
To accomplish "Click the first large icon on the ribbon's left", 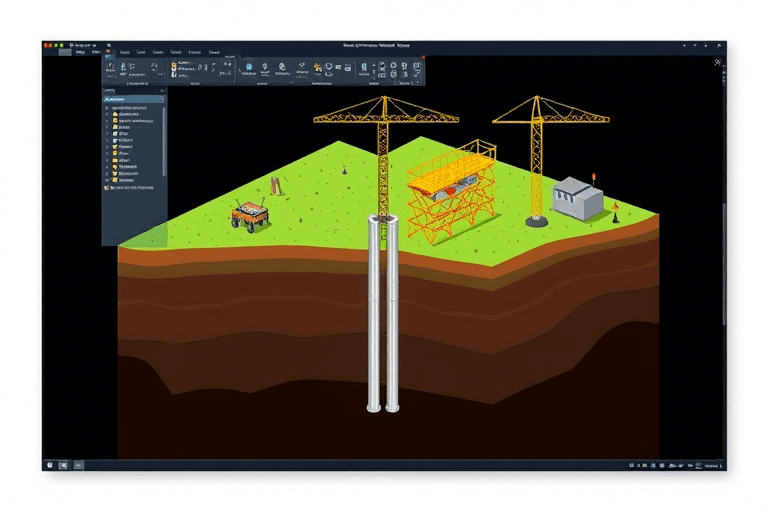I will [110, 68].
